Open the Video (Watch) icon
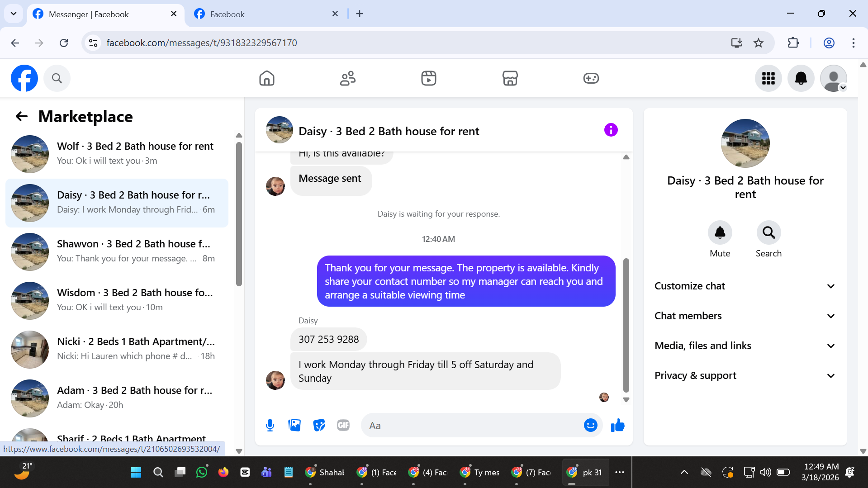Image resolution: width=868 pixels, height=488 pixels. (429, 78)
